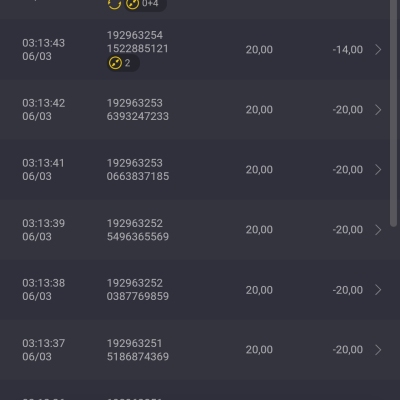Expand the 03:13:37 bet row arrow
The height and width of the screenshot is (400, 400).
(x=378, y=350)
